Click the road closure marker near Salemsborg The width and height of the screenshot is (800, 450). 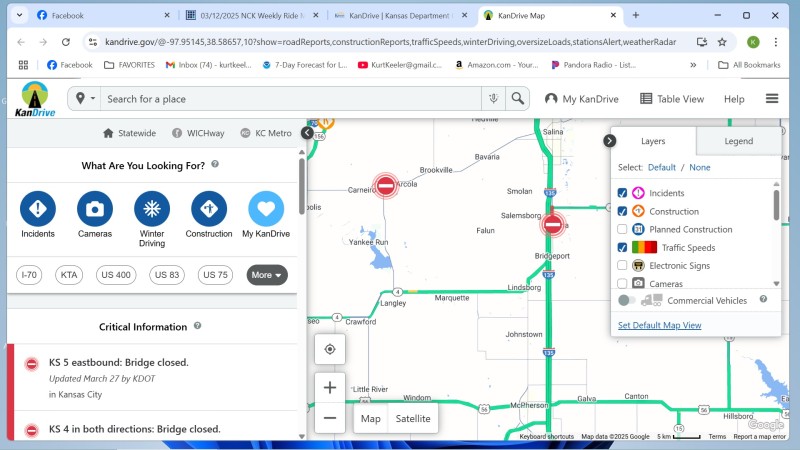(x=553, y=224)
